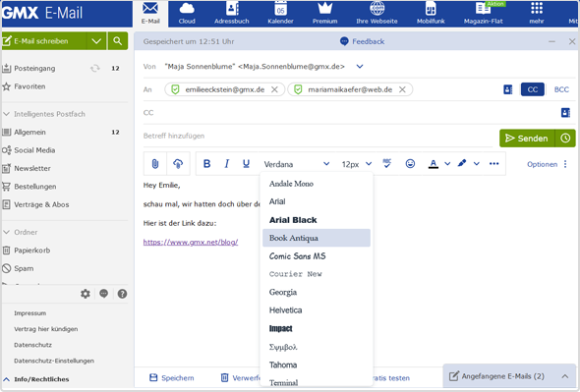The image size is (580, 392).
Task: Open the Feedback link
Action: pyautogui.click(x=362, y=41)
